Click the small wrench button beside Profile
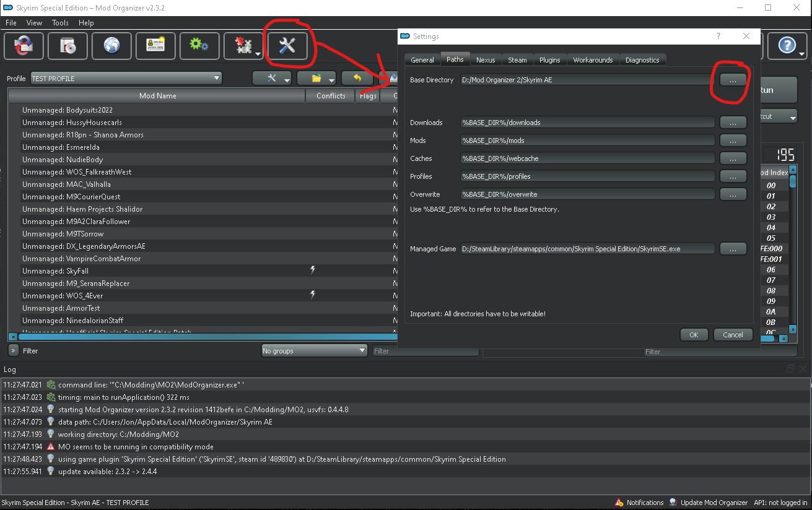 point(271,79)
